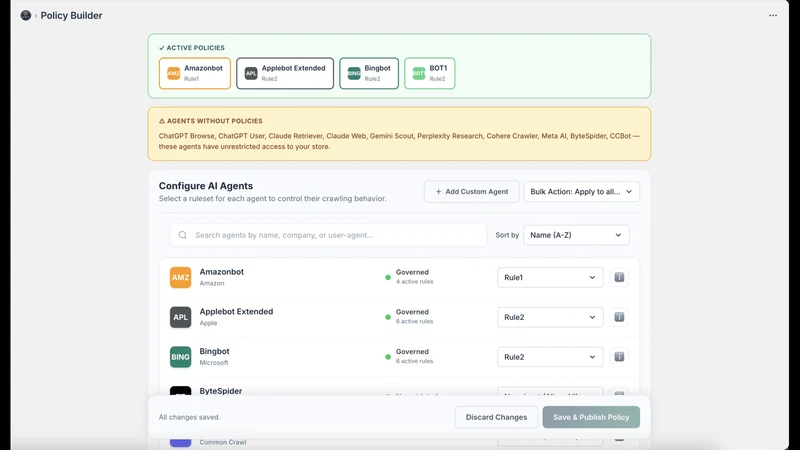Select the Amazonbot active policy card
Image resolution: width=800 pixels, height=450 pixels.
195,73
